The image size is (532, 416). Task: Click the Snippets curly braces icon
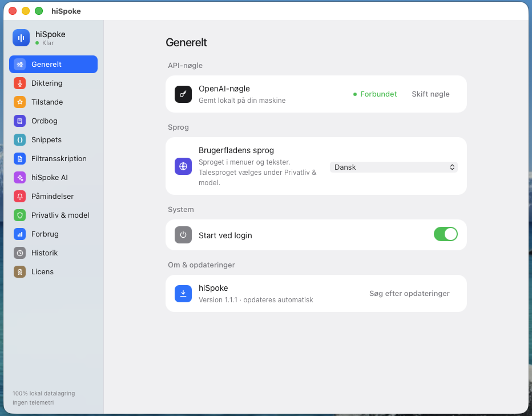[x=19, y=139]
